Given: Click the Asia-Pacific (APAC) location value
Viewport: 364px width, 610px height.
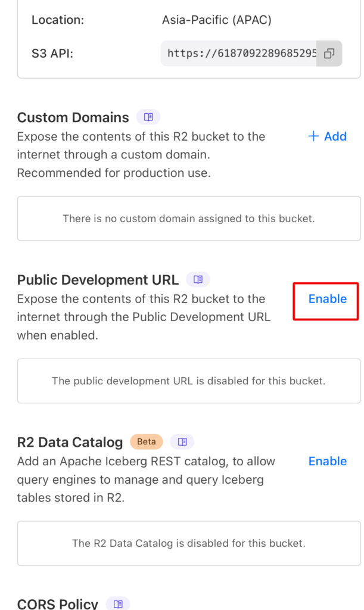Looking at the screenshot, I should (x=217, y=20).
